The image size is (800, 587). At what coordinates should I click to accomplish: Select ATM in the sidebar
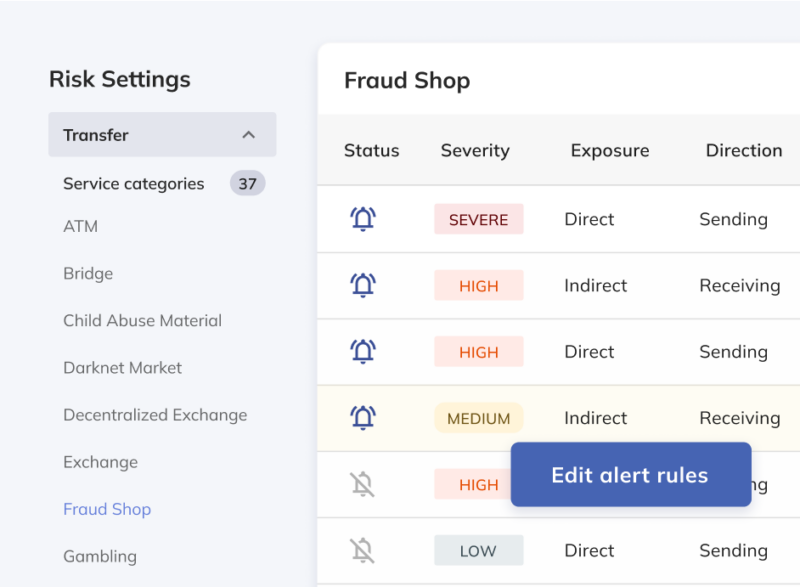click(80, 226)
